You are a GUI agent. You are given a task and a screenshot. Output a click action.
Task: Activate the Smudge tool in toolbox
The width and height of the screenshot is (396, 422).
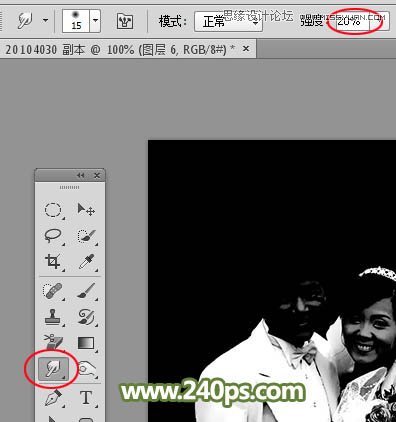point(53,369)
